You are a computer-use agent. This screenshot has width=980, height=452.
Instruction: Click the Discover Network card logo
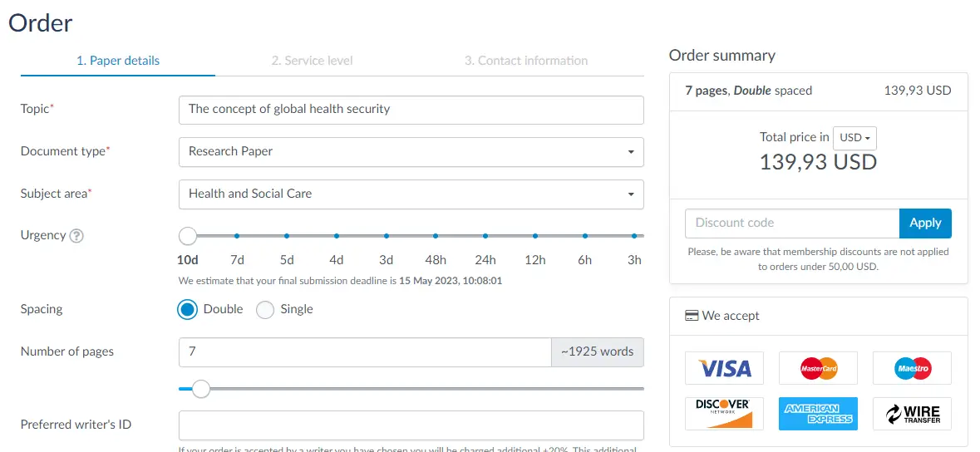(x=724, y=414)
